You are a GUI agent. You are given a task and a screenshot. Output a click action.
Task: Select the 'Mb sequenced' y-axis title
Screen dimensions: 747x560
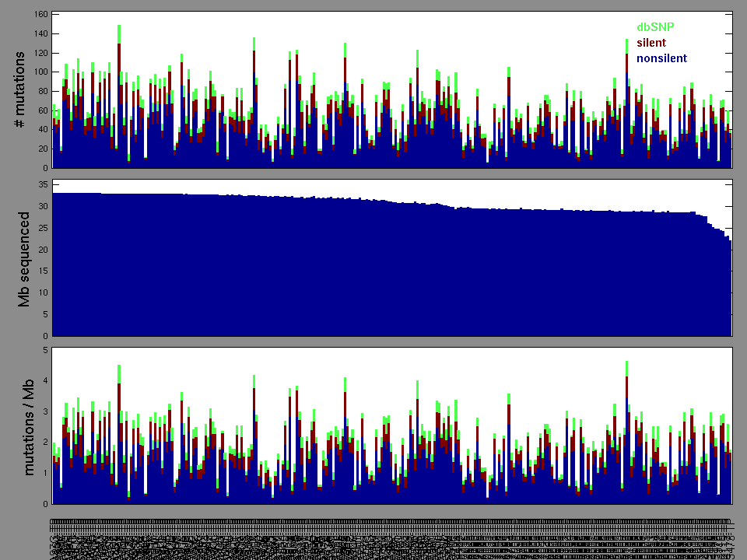23,259
